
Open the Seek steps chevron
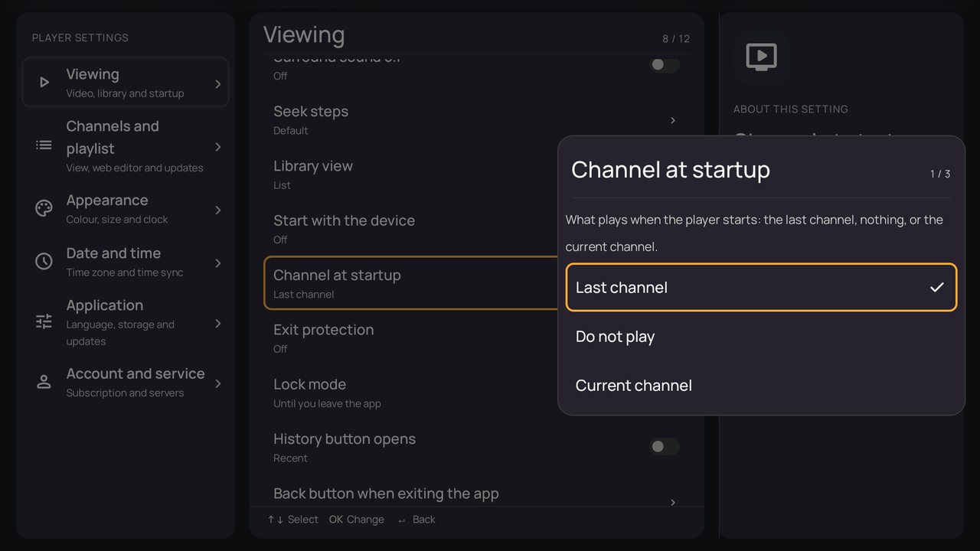point(673,120)
